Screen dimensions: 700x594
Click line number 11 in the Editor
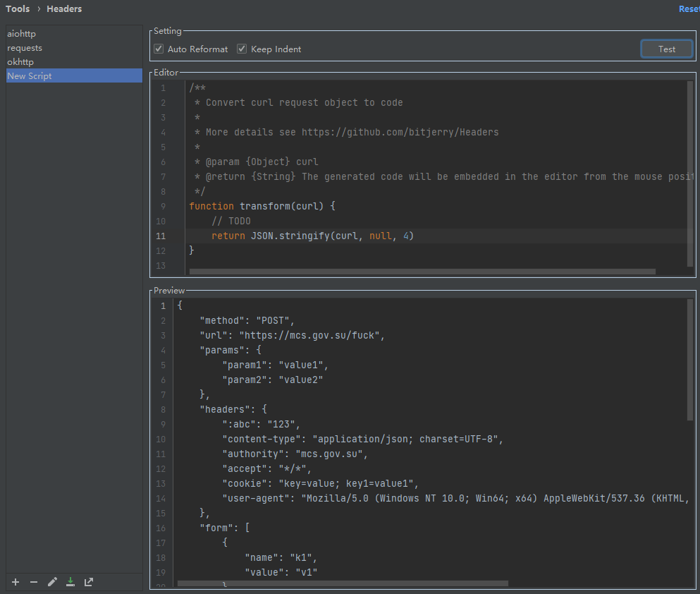[161, 235]
